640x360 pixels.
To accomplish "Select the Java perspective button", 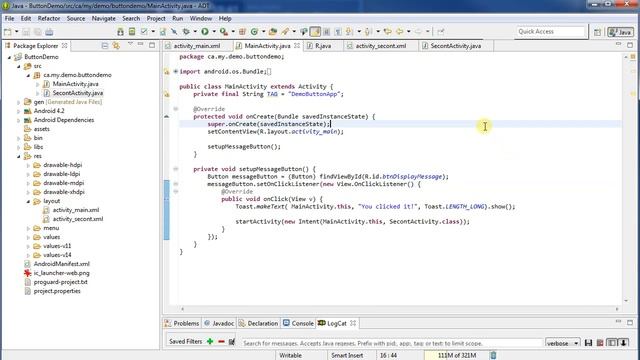I will [620, 32].
